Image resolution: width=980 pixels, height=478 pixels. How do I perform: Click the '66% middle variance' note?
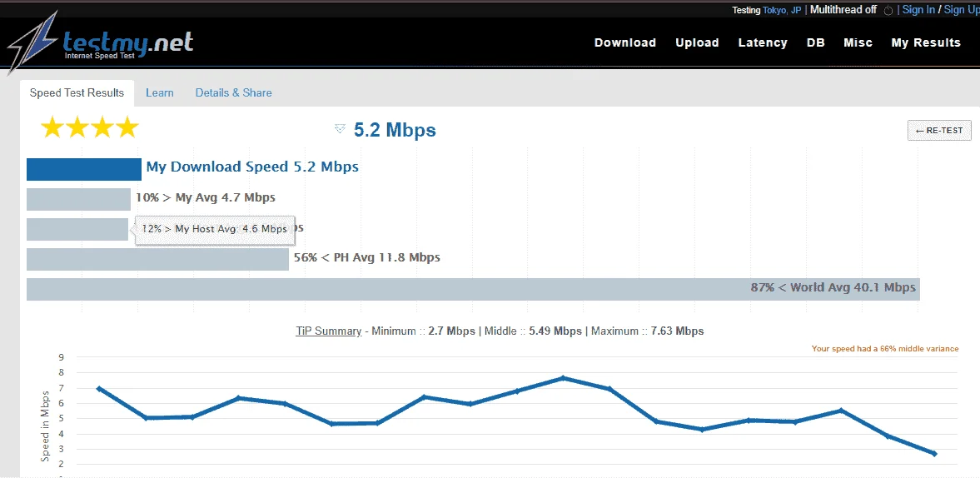coord(884,349)
